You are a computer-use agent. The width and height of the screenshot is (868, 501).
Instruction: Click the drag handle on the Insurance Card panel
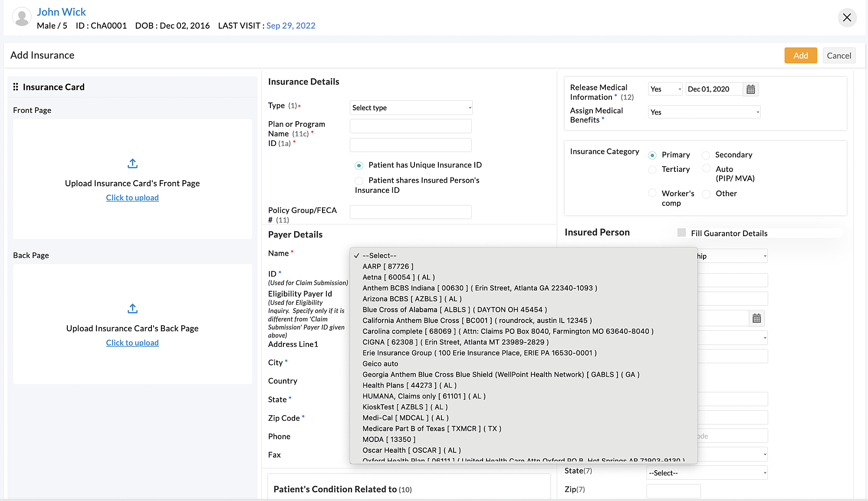[x=16, y=86]
